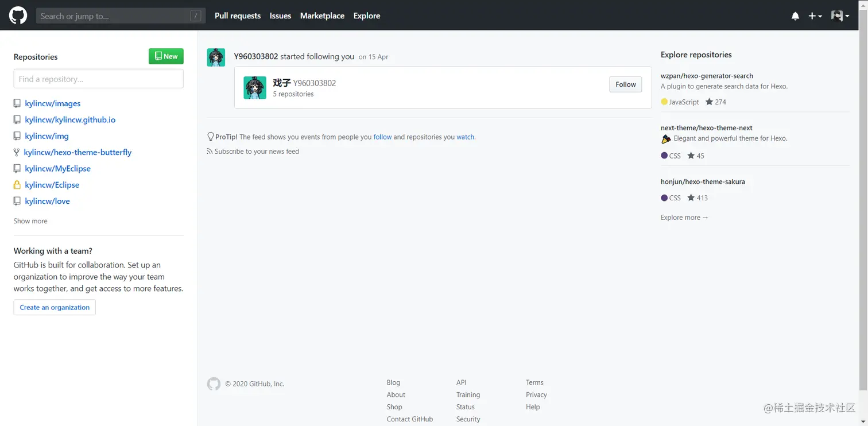Open the About footer link
Image resolution: width=868 pixels, height=426 pixels.
(396, 395)
